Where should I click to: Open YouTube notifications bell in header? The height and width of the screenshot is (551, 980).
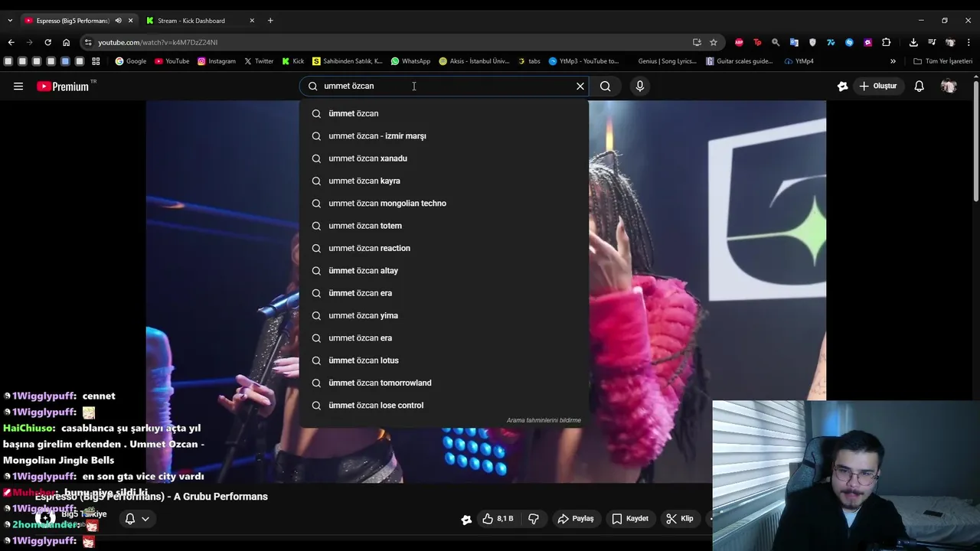tap(920, 86)
